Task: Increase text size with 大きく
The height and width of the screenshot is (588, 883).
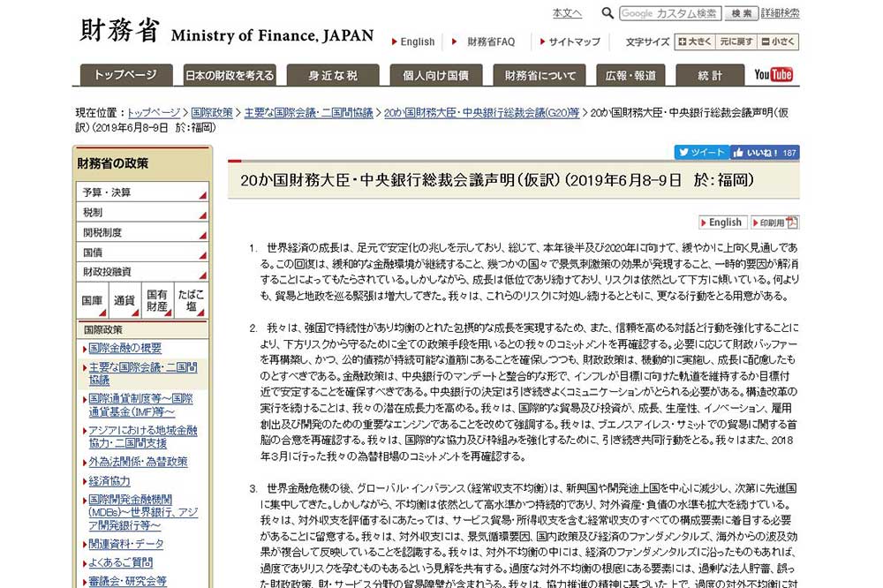Action: (695, 41)
